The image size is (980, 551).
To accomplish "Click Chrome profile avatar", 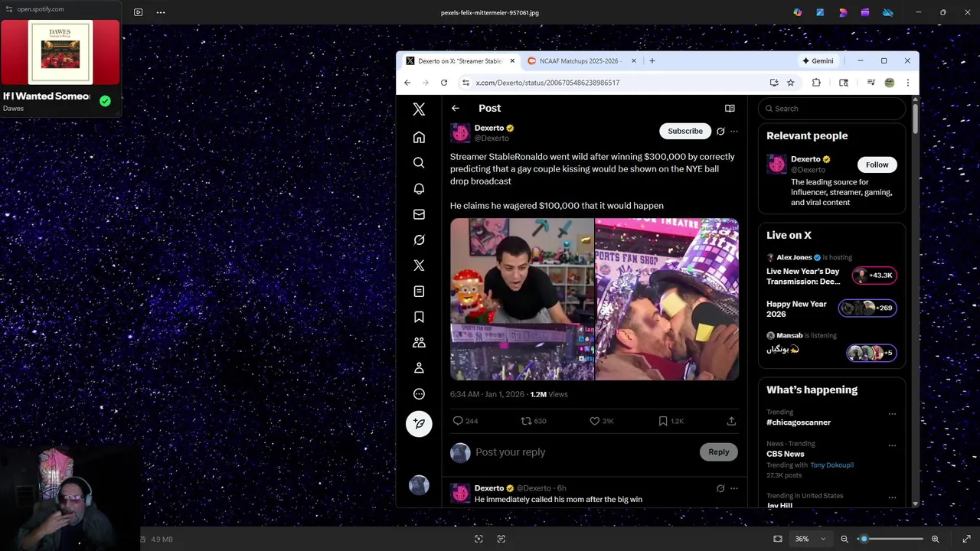I will 890,83.
